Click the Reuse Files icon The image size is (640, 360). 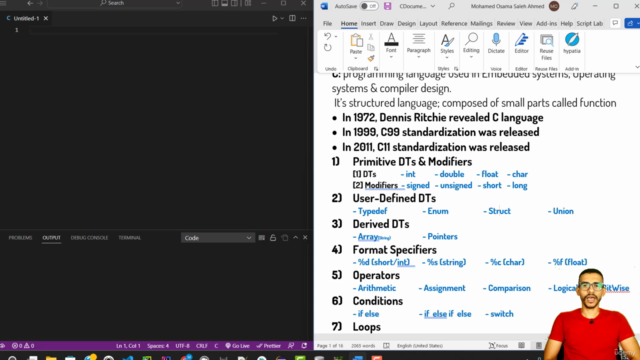[x=546, y=40]
